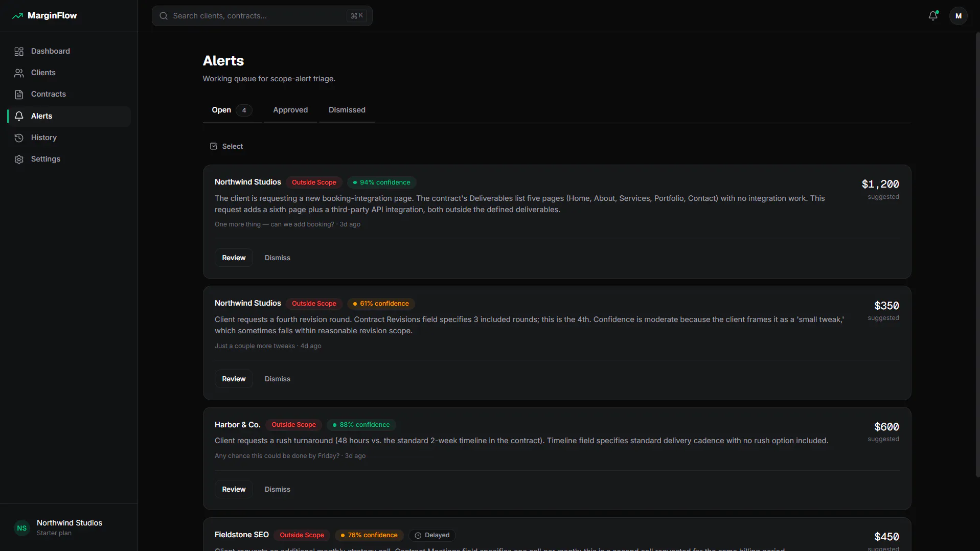Focus the Search clients, contracts field
Screen dimensions: 980x551
(262, 16)
